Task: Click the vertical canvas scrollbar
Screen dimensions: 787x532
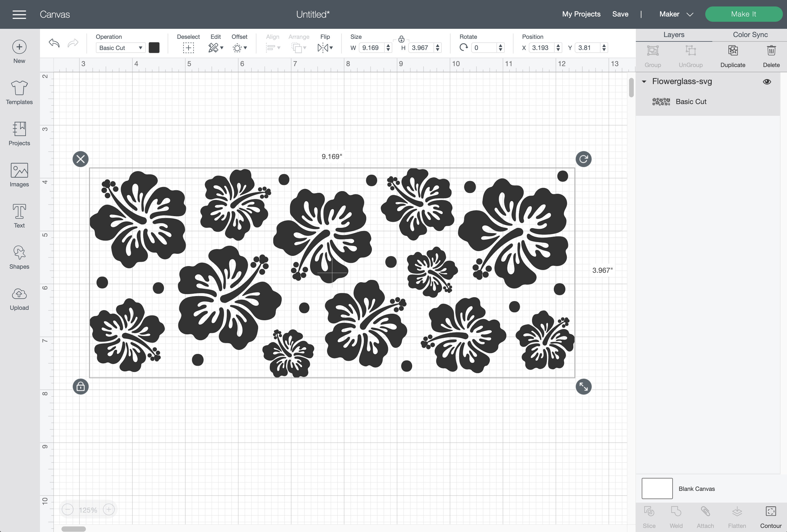Action: pyautogui.click(x=631, y=87)
